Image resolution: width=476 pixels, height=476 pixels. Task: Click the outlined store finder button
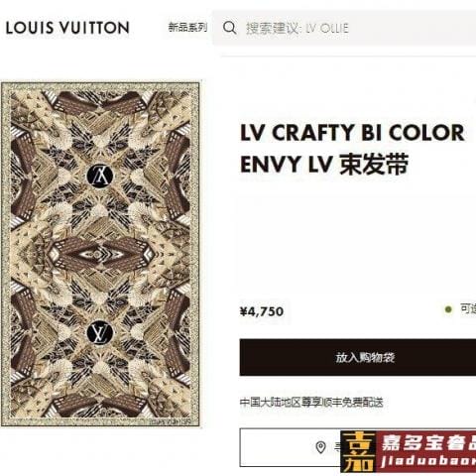click(x=290, y=447)
